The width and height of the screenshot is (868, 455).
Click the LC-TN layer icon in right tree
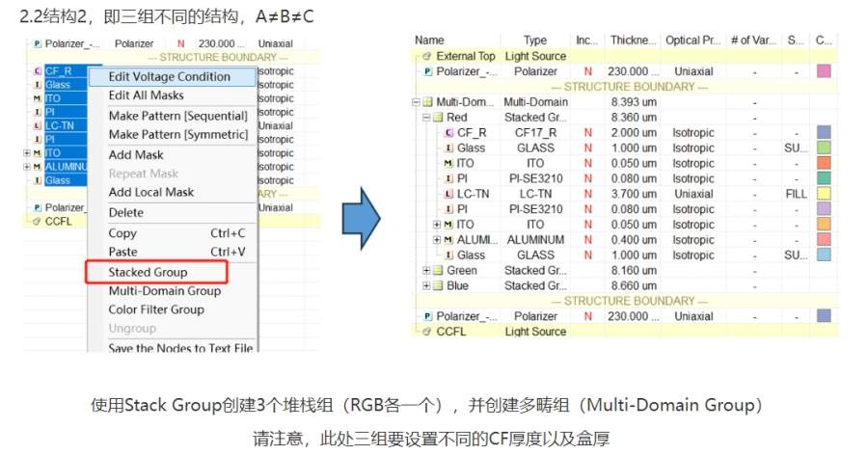(x=448, y=194)
